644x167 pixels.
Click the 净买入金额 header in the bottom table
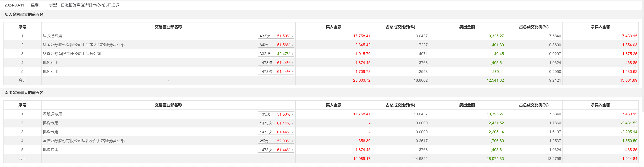click(x=600, y=105)
